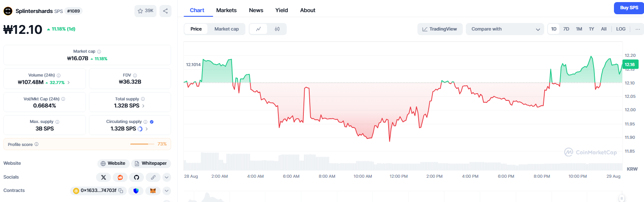Open the X (Twitter) social link

point(104,177)
